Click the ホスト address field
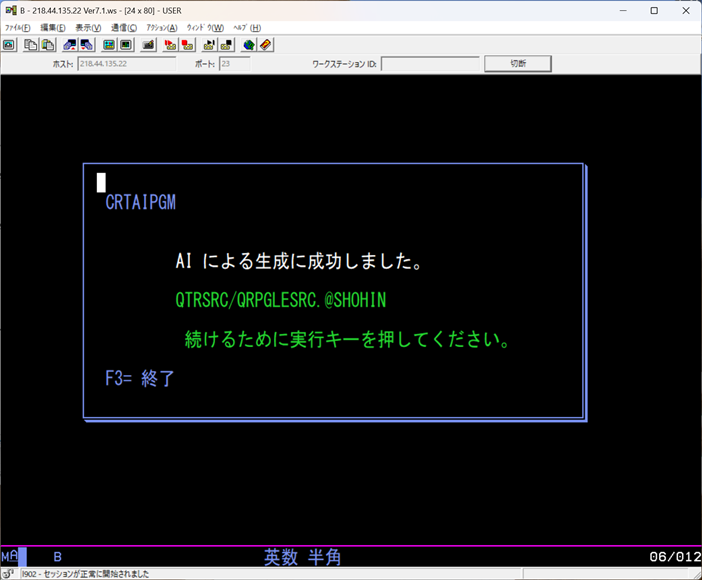Screen dimensions: 702x580 (x=127, y=64)
